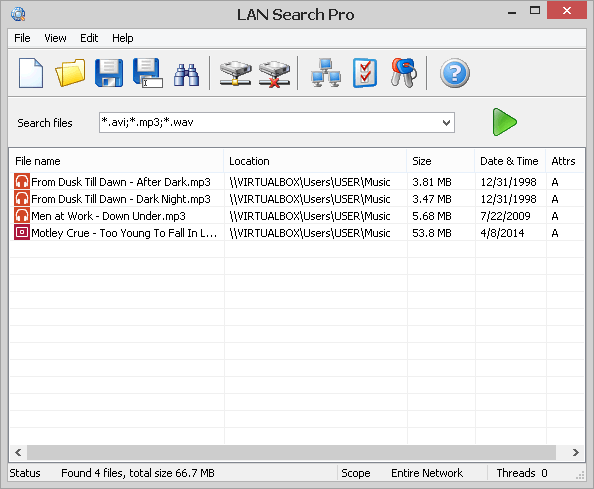
Task: Click the network computers scope icon
Action: click(326, 73)
